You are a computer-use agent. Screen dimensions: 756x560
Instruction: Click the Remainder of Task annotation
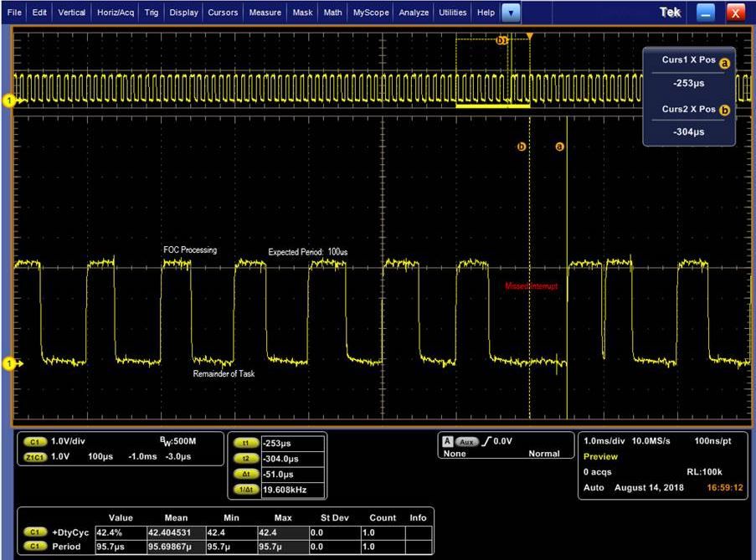tap(224, 373)
